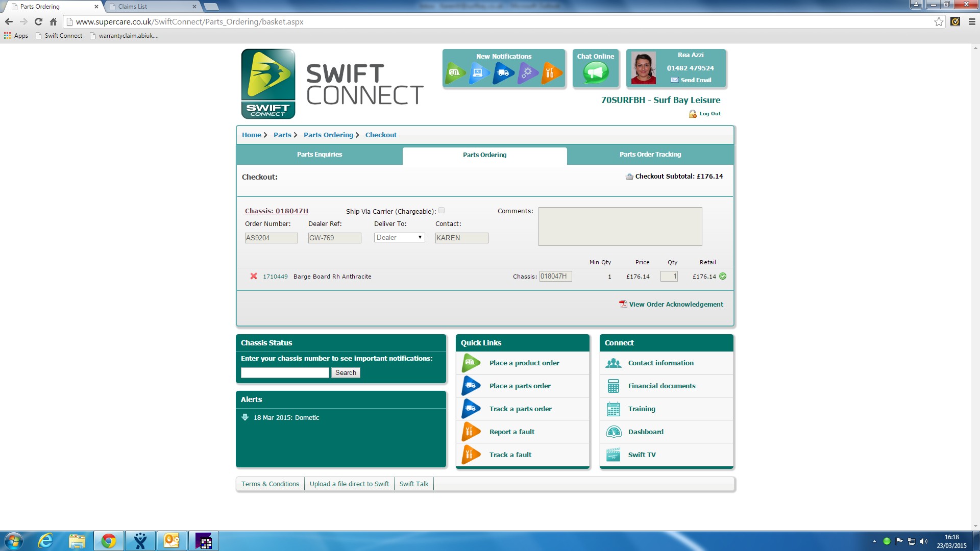Screen dimensions: 980x551
Task: Click the caravan product notification icon
Action: 455,73
